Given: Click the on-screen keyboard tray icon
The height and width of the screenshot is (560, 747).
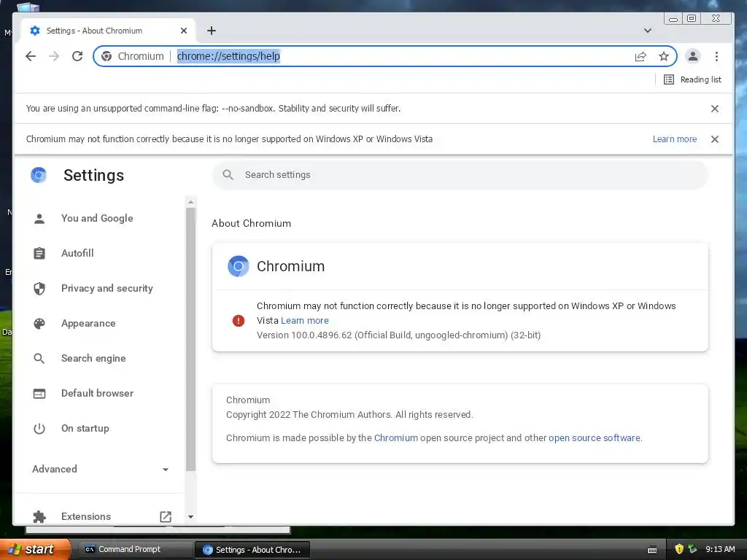Looking at the screenshot, I should pyautogui.click(x=652, y=550).
